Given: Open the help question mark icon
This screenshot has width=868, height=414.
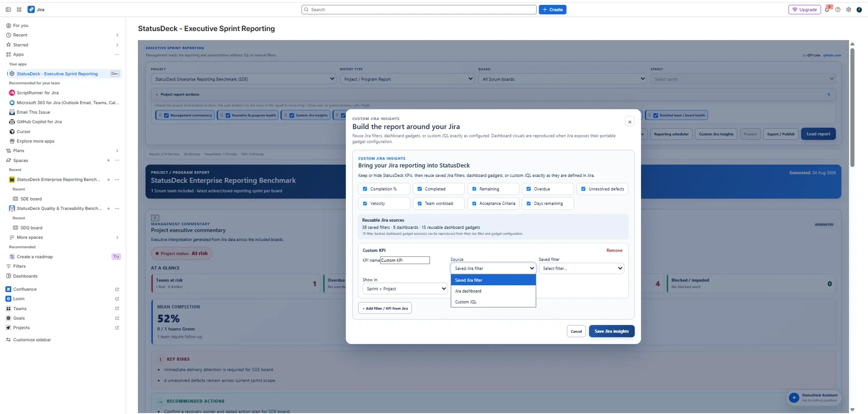Looking at the screenshot, I should pyautogui.click(x=838, y=10).
